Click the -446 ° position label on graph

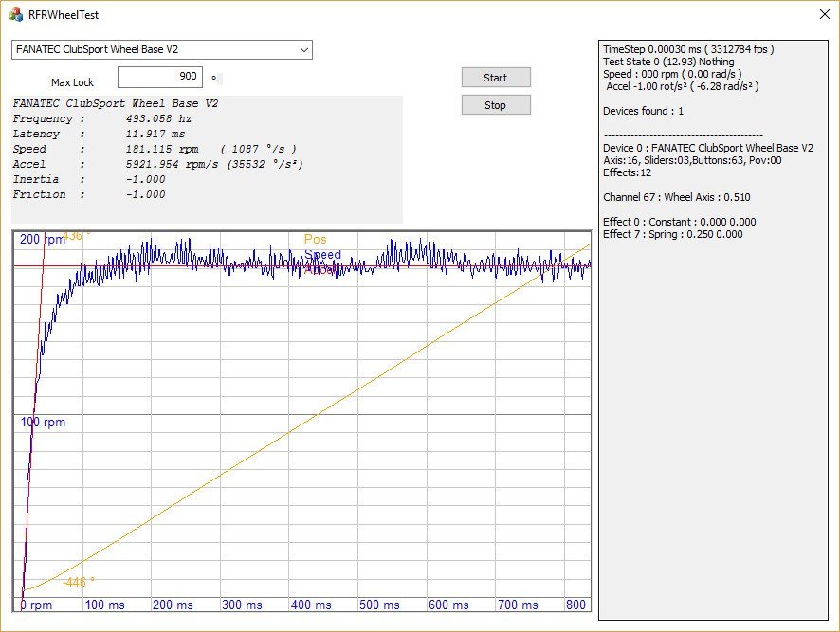click(78, 582)
